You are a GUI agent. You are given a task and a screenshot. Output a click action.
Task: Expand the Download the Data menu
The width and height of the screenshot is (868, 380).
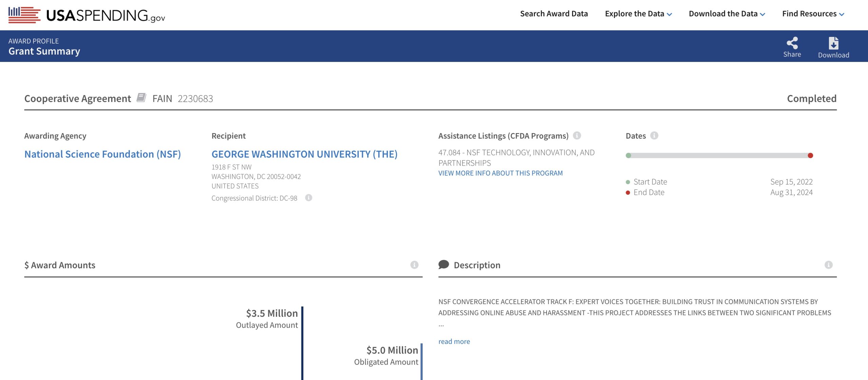(x=727, y=14)
